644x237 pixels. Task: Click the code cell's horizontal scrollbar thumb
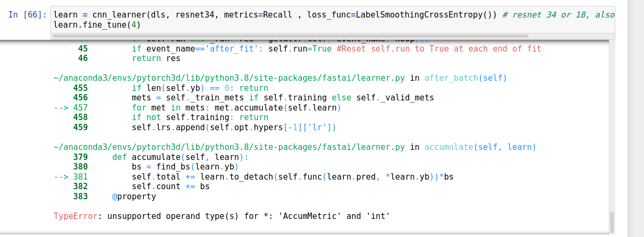290,36
